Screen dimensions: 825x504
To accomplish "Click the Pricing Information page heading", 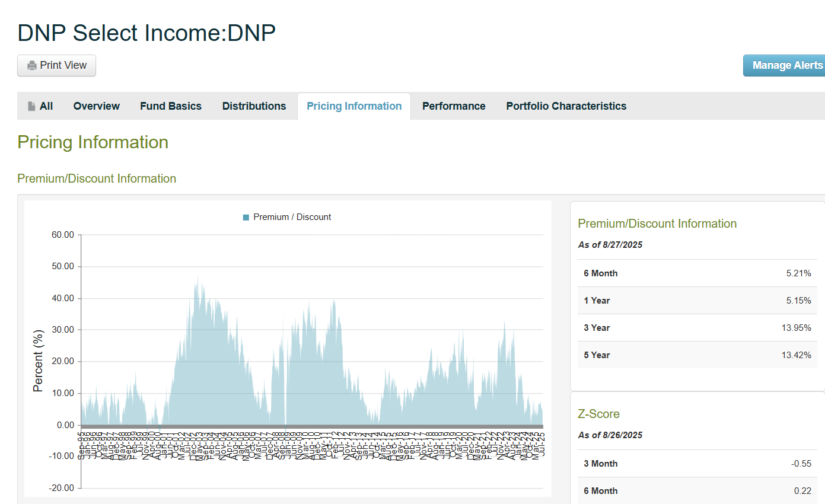I will pos(93,142).
